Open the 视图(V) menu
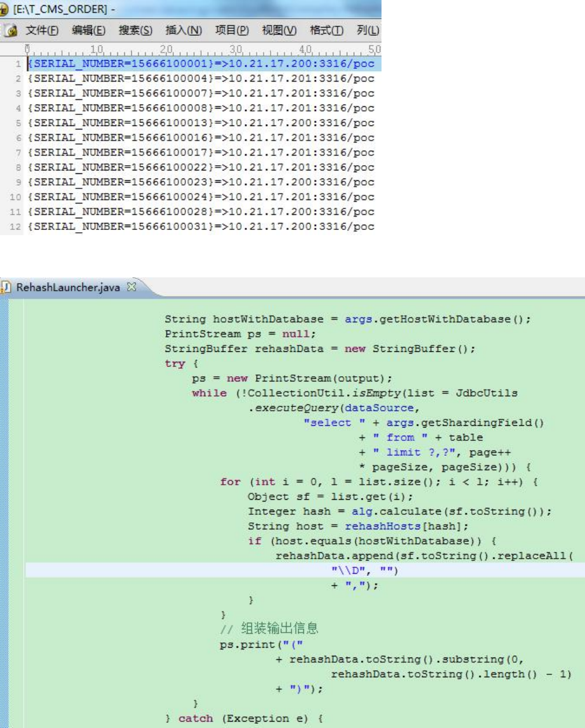Screen dimensions: 585x728 279,31
